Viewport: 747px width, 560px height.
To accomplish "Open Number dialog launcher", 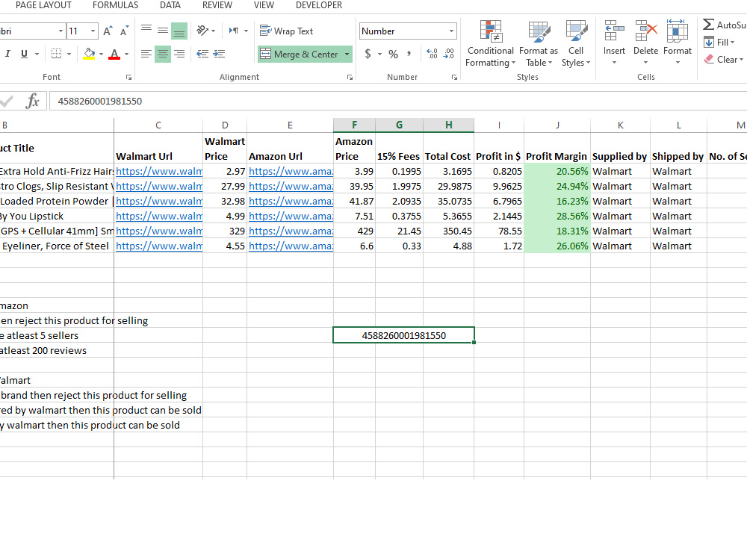I will 454,77.
